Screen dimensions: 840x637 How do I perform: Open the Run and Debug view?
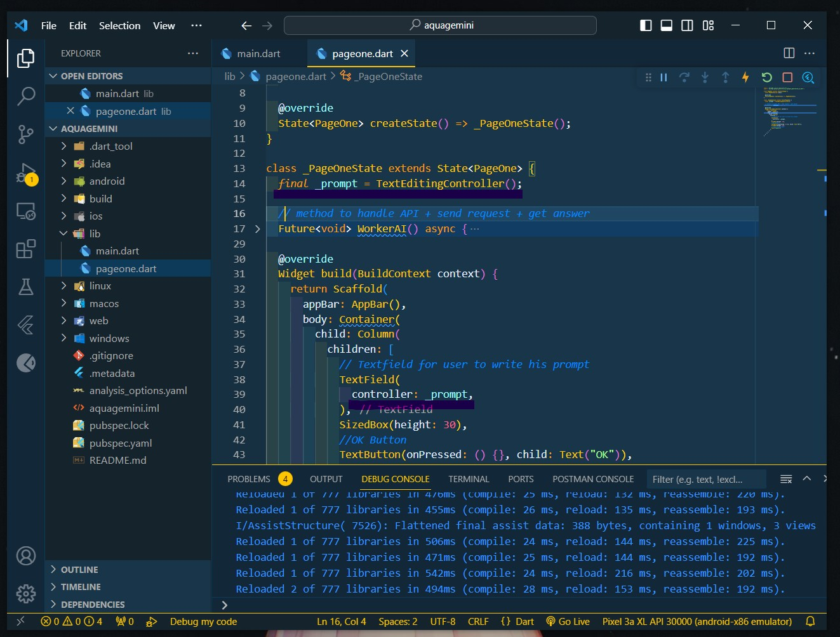coord(25,173)
